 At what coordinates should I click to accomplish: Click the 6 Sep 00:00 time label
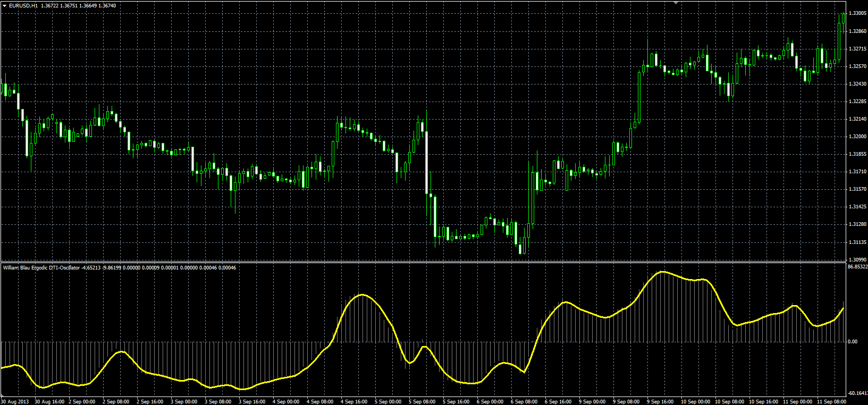pyautogui.click(x=491, y=402)
